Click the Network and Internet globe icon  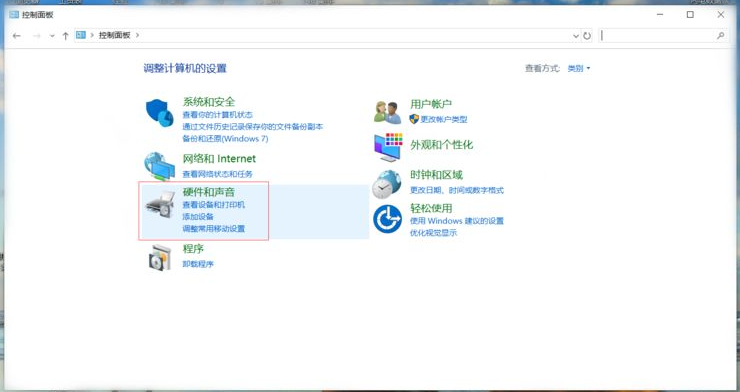click(x=160, y=166)
